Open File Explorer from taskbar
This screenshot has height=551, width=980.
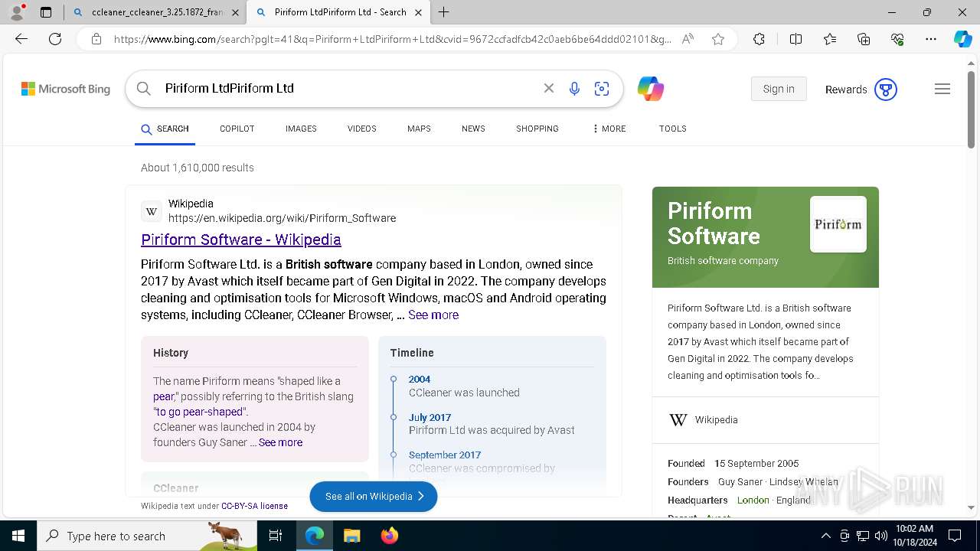(x=351, y=536)
